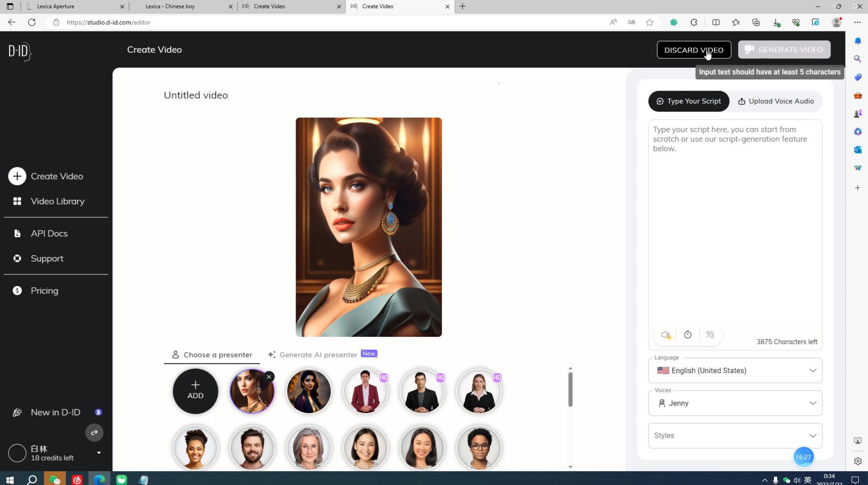Expand the Language dropdown English (United States)
868x485 pixels.
pyautogui.click(x=735, y=370)
